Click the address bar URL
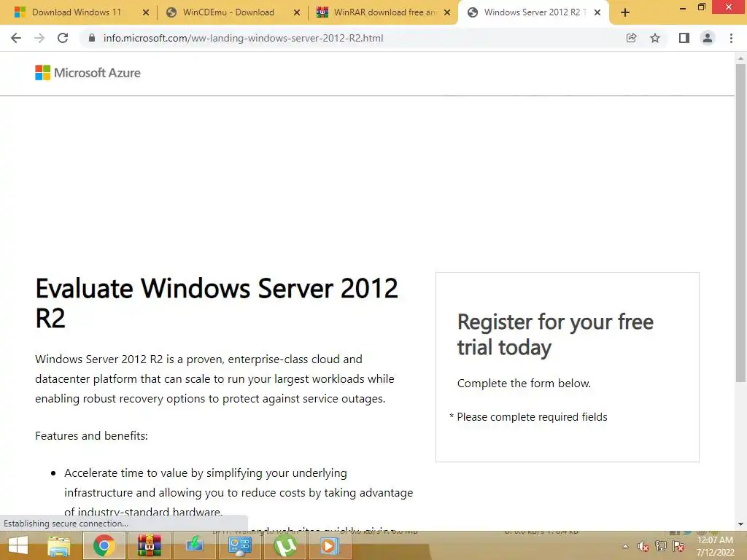Screen dimensions: 747x560 click(x=243, y=38)
